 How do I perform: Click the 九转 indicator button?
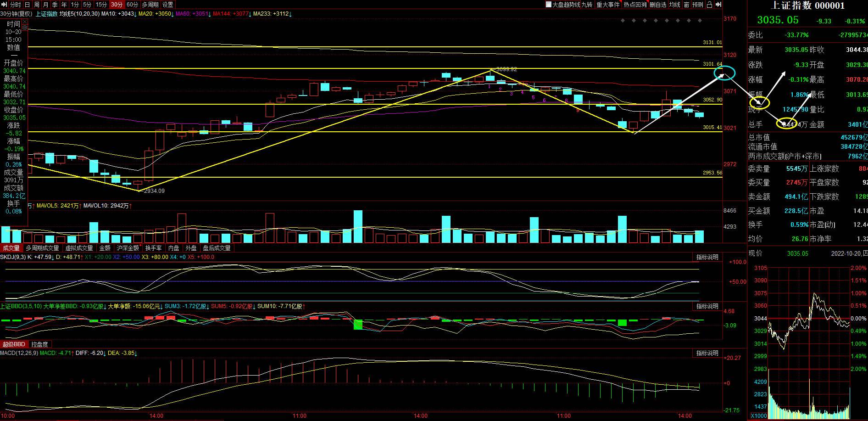(587, 5)
